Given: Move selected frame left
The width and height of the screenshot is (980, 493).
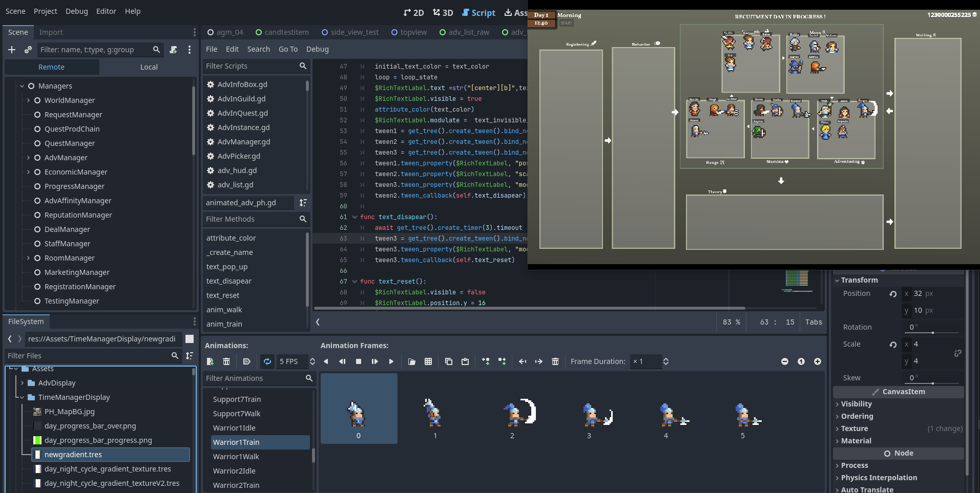Looking at the screenshot, I should tap(523, 361).
